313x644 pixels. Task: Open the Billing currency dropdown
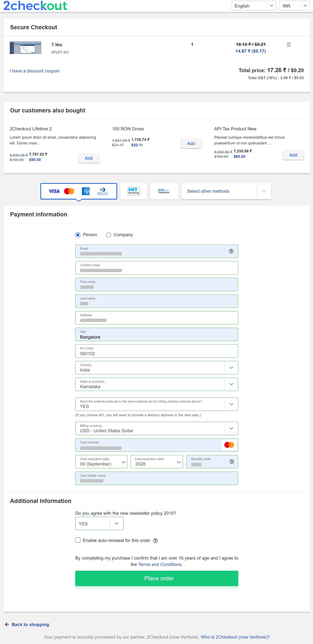(x=157, y=428)
